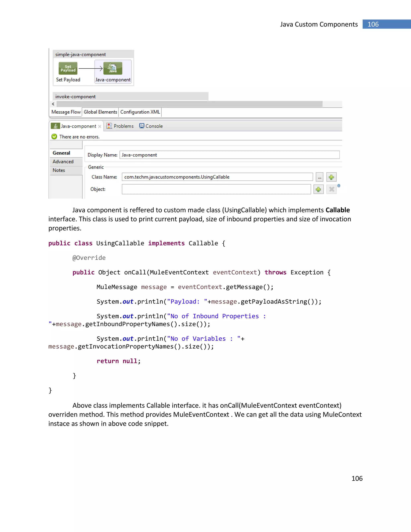Screen dimensions: 411x532
Task: Click the empty Object input field
Action: coord(217,189)
